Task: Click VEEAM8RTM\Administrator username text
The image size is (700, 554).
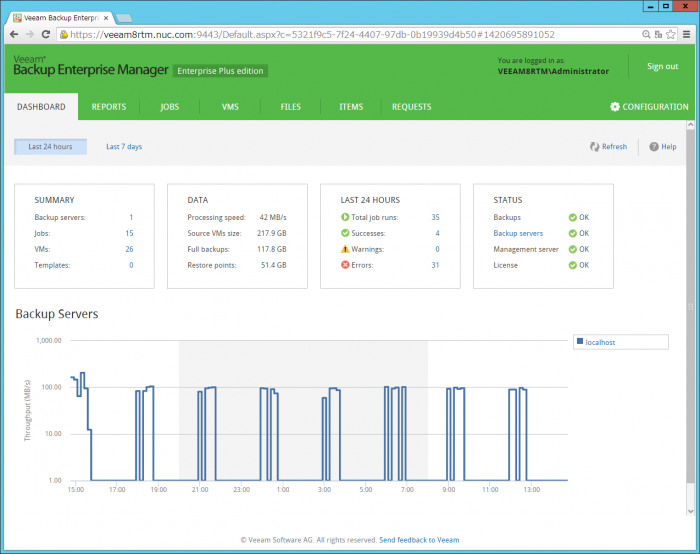Action: point(553,71)
